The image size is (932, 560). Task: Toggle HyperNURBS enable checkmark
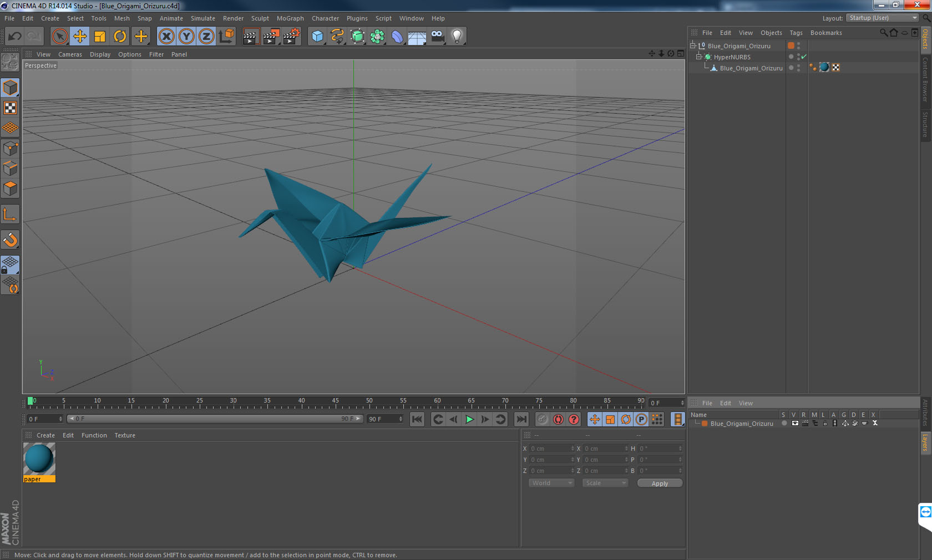coord(804,57)
